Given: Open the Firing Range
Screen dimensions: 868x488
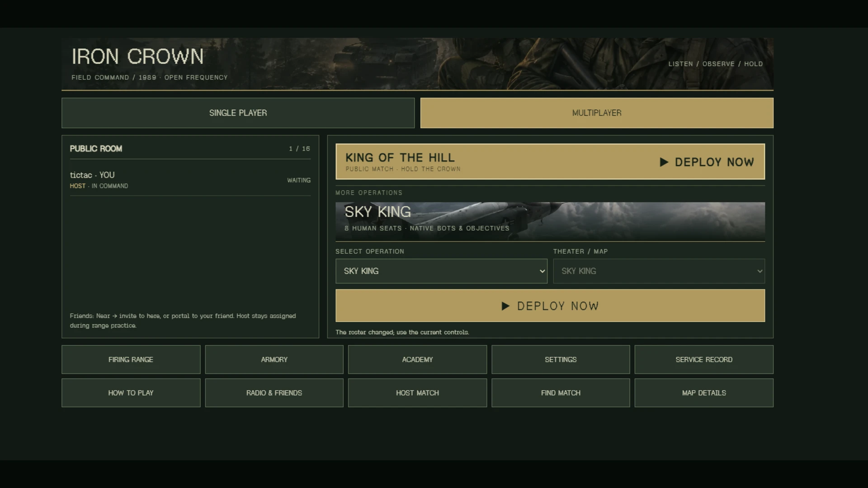Looking at the screenshot, I should point(131,360).
